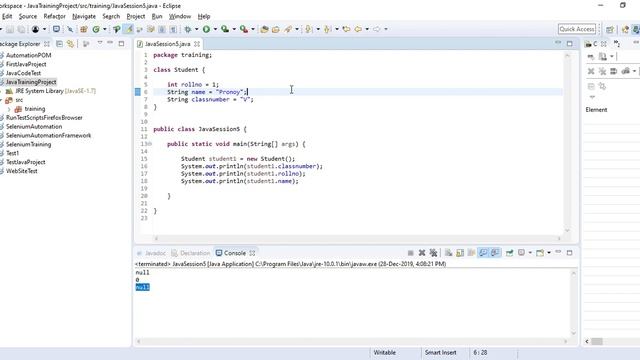
Task: Open the Refactor menu
Action: click(54, 16)
